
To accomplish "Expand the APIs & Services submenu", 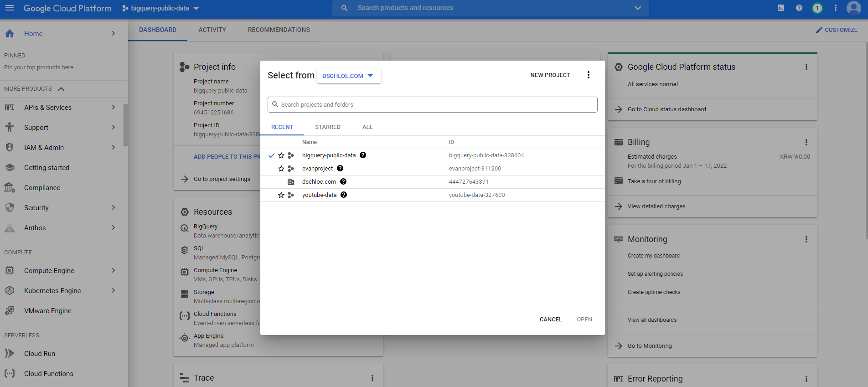I will pyautogui.click(x=114, y=107).
